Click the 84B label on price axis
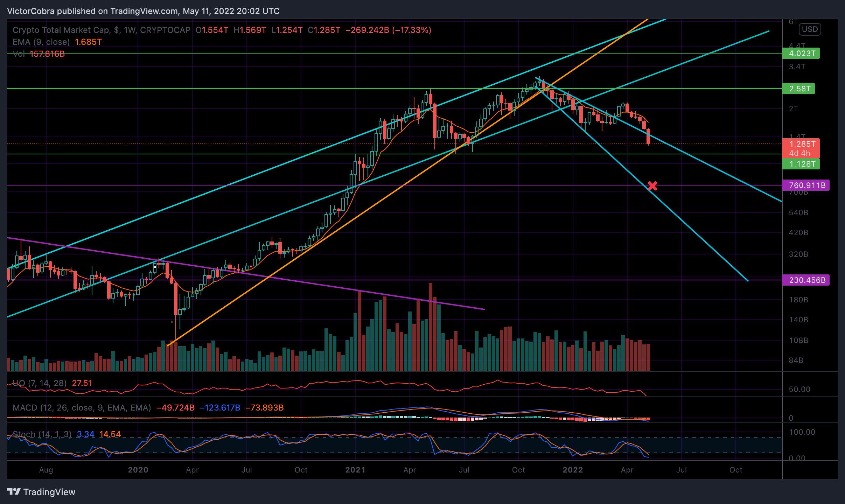This screenshot has width=845, height=504. click(x=796, y=360)
